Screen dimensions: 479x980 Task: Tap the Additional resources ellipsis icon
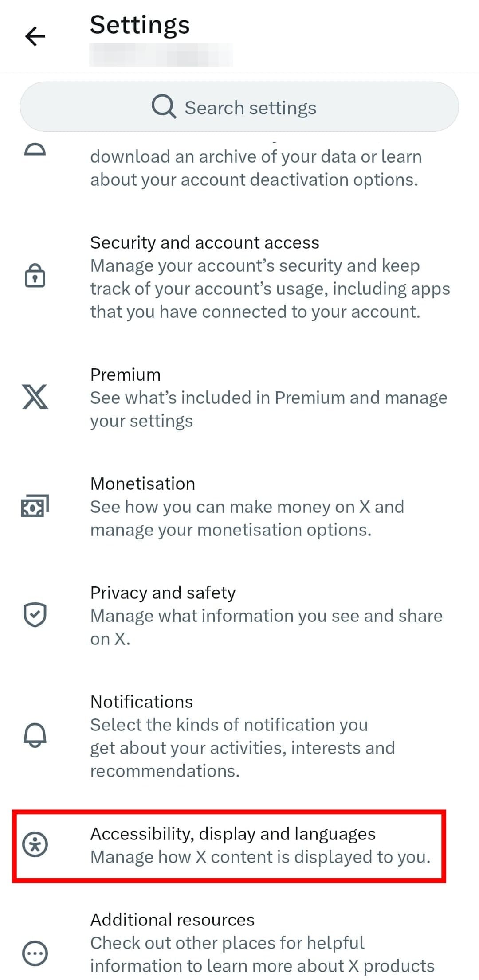pyautogui.click(x=35, y=953)
